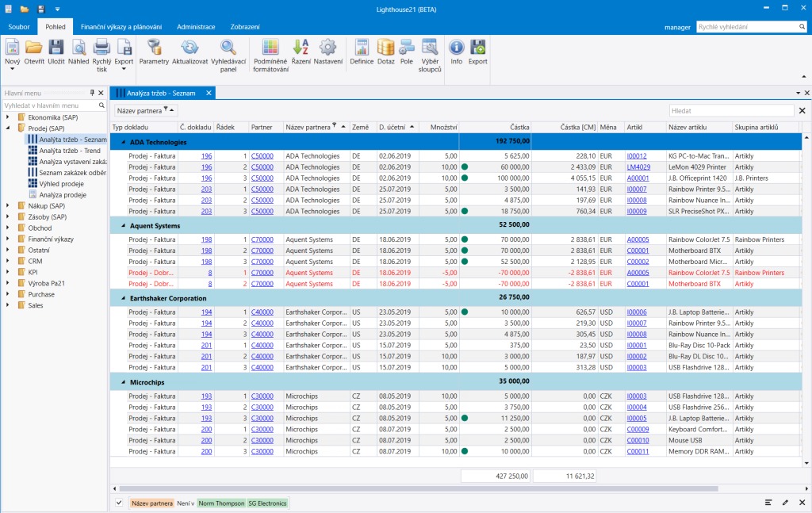Viewport: 812px width, 513px height.
Task: Open the Nový dropdown arrow
Action: [x=13, y=69]
